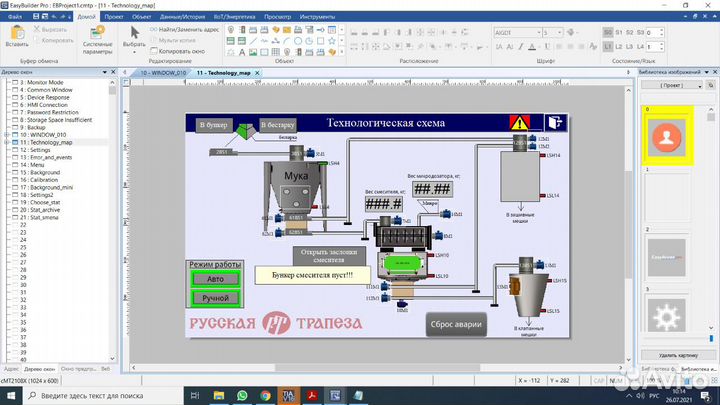Screen dimensions: 720x405
Task: Select state S0 toggle
Action: click(x=608, y=33)
